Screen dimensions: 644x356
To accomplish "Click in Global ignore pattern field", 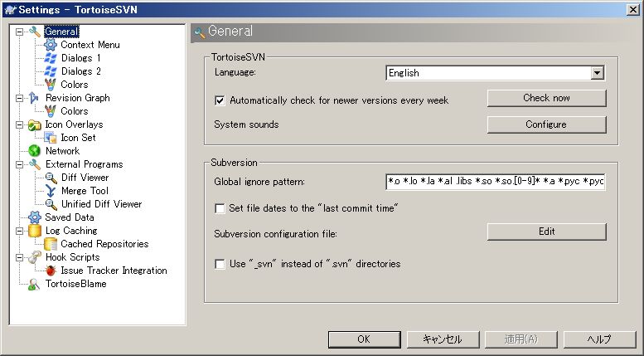I will point(495,181).
